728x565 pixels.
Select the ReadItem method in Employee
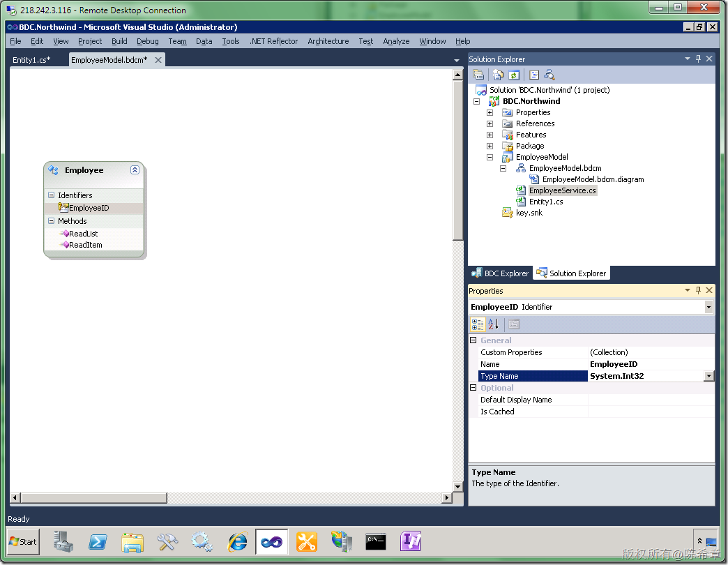86,245
